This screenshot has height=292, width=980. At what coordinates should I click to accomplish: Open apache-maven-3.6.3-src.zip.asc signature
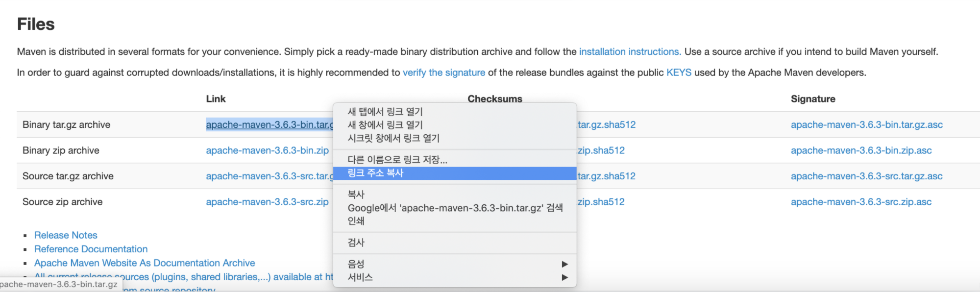click(x=861, y=202)
